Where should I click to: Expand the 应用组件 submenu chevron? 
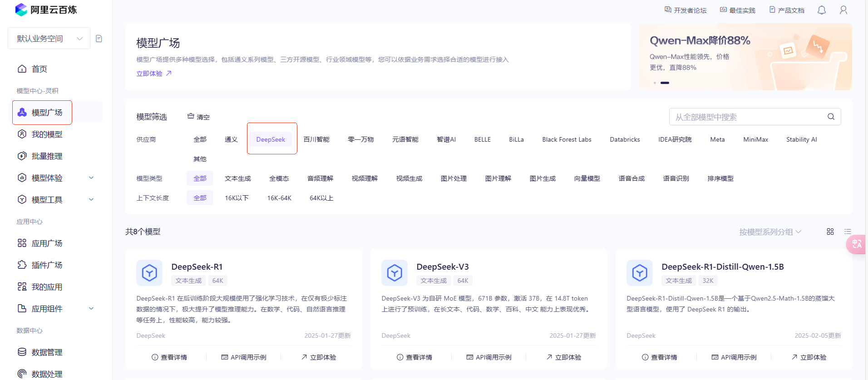pyautogui.click(x=91, y=308)
